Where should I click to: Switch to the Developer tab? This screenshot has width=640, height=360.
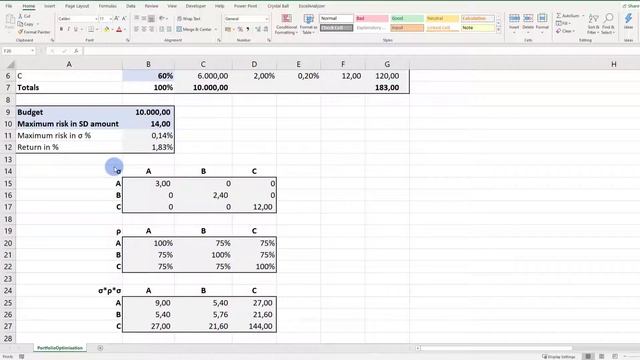point(196,6)
